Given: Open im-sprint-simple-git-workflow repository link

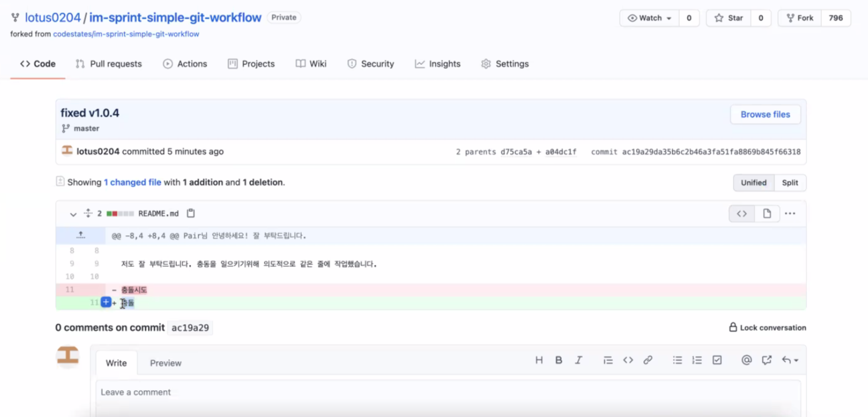Looking at the screenshot, I should point(175,18).
